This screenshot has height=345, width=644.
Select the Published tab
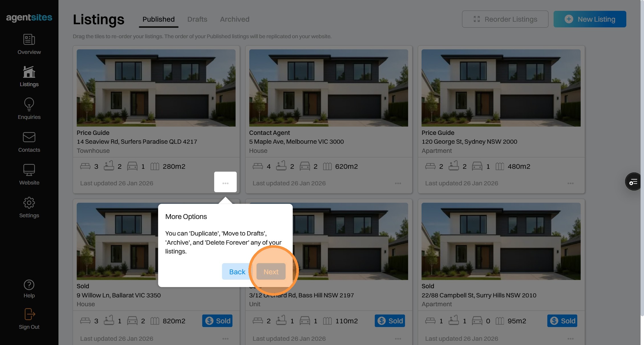click(159, 19)
